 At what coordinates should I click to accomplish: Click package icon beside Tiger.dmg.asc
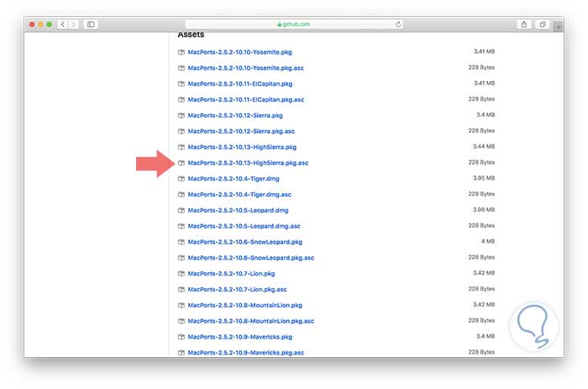tap(181, 194)
